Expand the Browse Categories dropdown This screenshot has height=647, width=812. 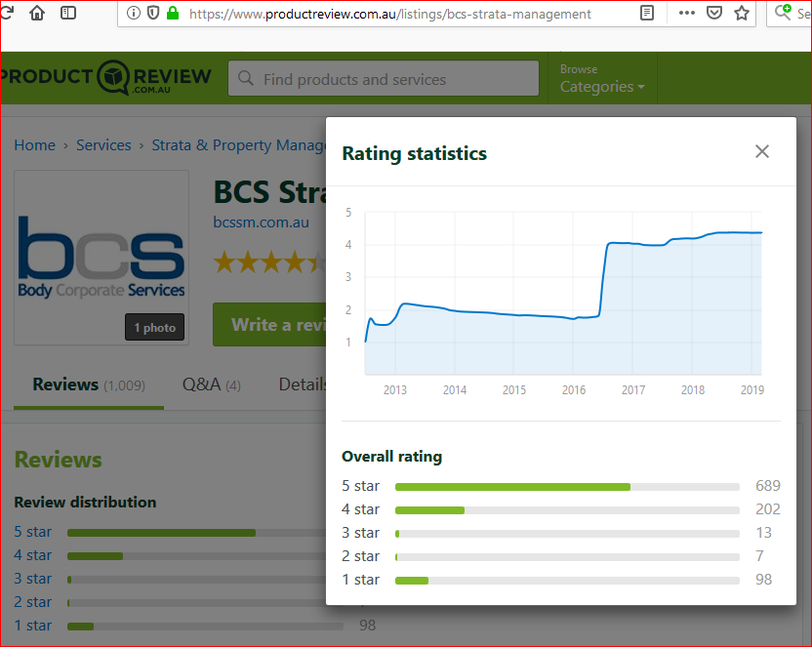tap(602, 78)
